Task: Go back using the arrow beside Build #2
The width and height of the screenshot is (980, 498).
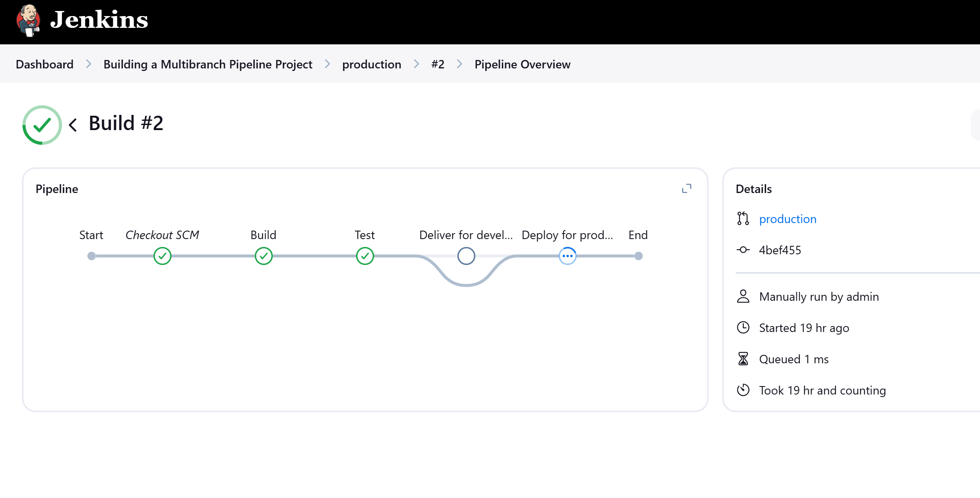Action: (x=73, y=125)
